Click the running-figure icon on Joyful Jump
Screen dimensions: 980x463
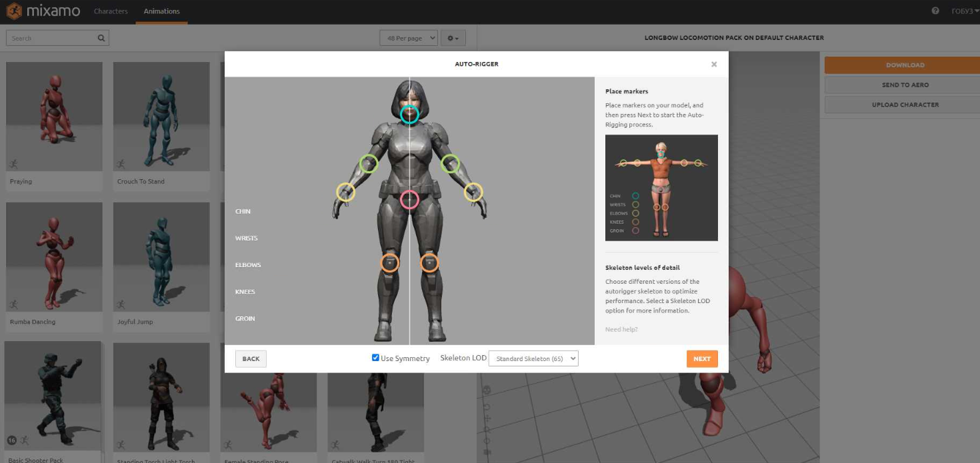121,304
